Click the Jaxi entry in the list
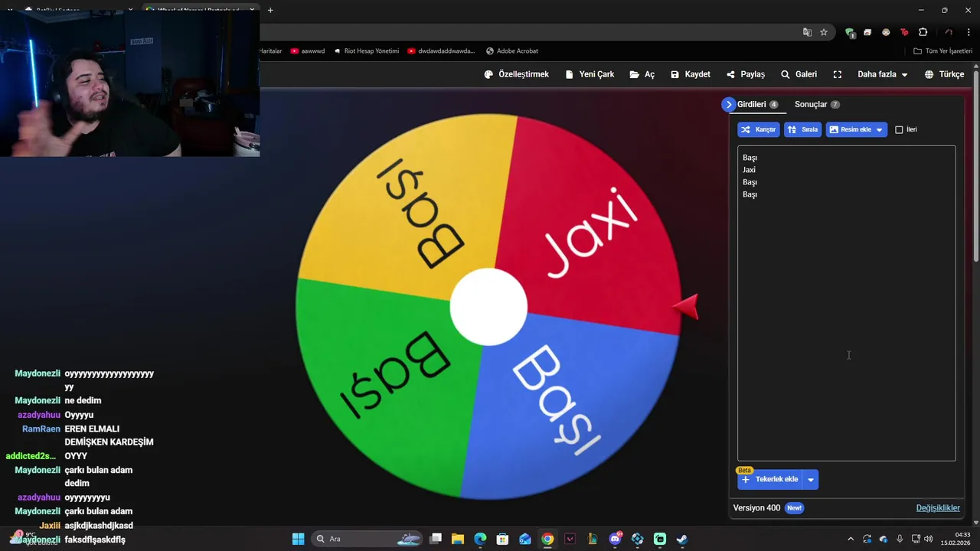Image resolution: width=980 pixels, height=551 pixels. (x=749, y=170)
